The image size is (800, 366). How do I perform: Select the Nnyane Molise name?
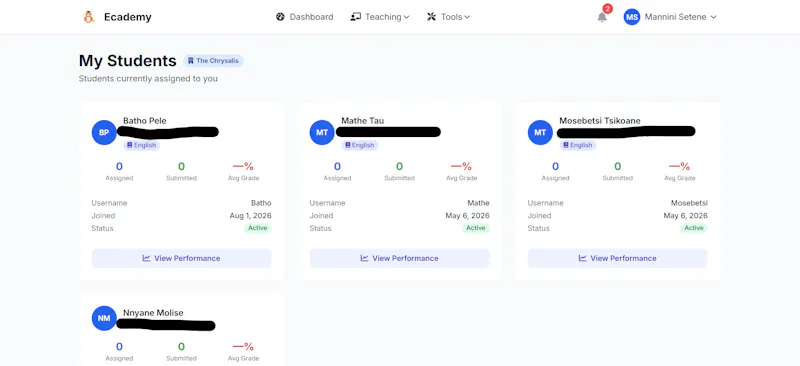(153, 313)
